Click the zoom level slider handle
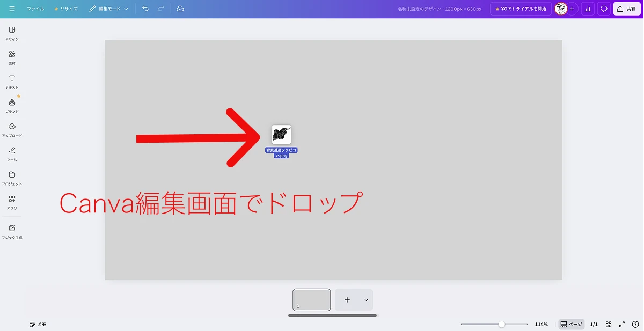The height and width of the screenshot is (331, 644). [501, 324]
